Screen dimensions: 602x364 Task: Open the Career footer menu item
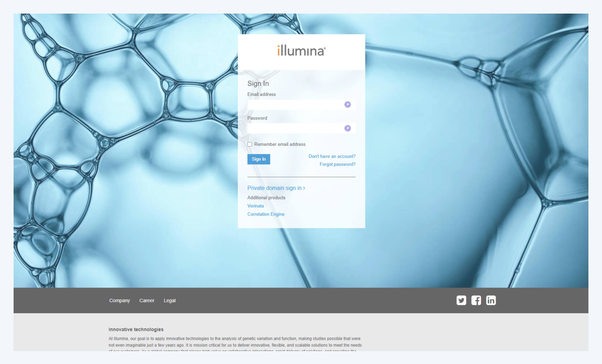pos(147,300)
